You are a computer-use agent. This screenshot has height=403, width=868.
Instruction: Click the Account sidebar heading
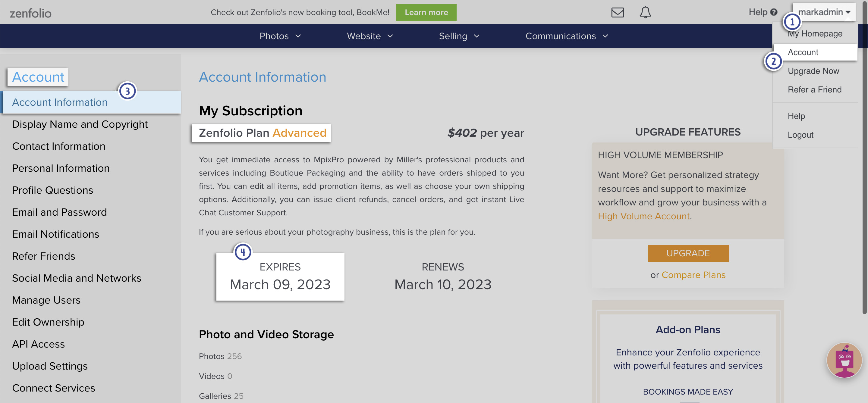pyautogui.click(x=38, y=77)
